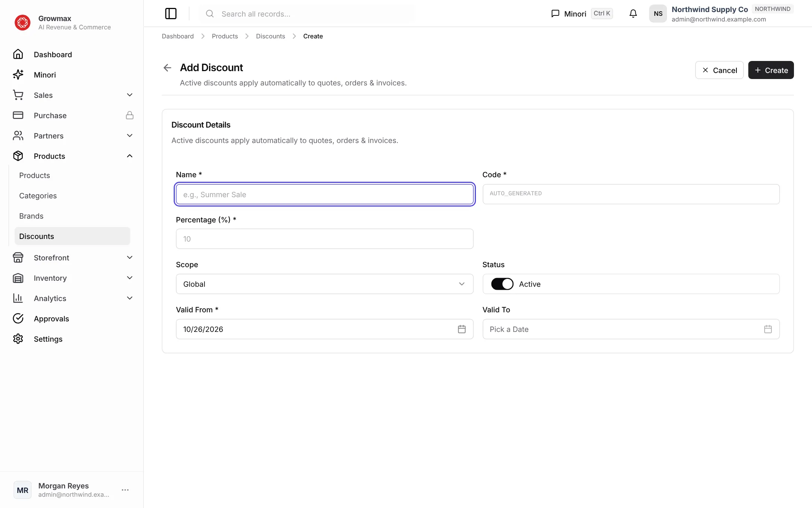The image size is (812, 508).
Task: Go to Dashboard breadcrumb link
Action: pyautogui.click(x=178, y=36)
